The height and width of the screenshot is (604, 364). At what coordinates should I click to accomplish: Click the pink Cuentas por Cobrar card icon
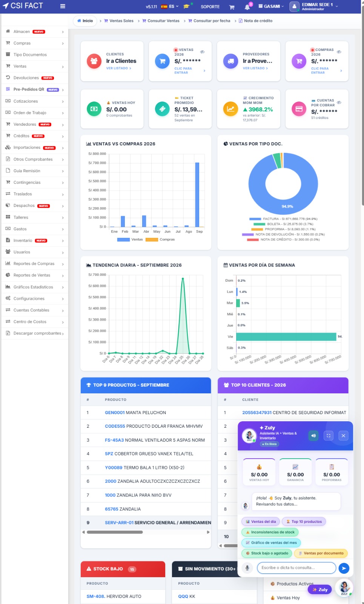coord(299,109)
